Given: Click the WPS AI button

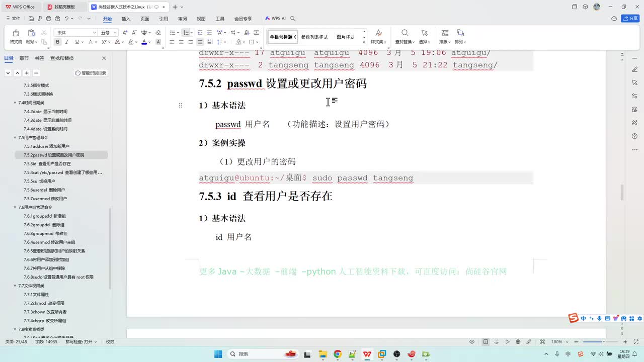Looking at the screenshot, I should tap(275, 19).
